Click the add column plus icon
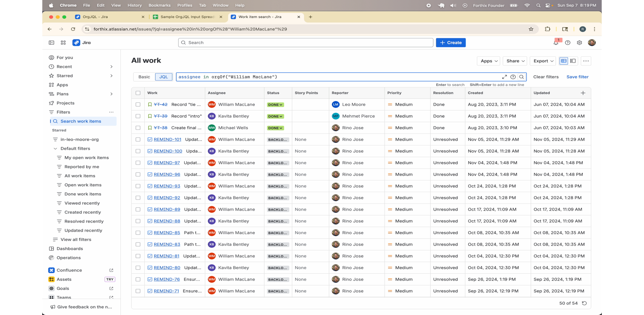Screen dimensions: 644x315 coord(583,93)
